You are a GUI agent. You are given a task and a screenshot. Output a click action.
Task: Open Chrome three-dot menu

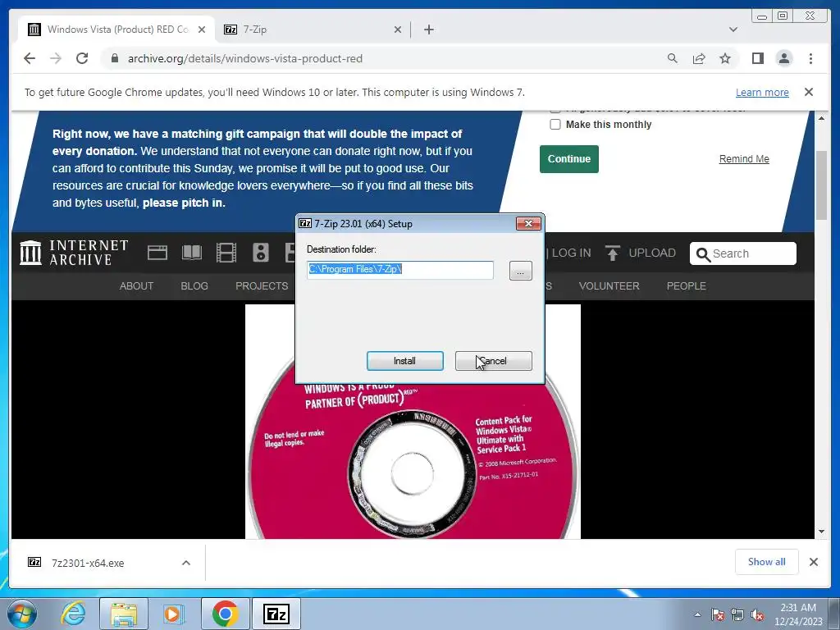coord(810,58)
